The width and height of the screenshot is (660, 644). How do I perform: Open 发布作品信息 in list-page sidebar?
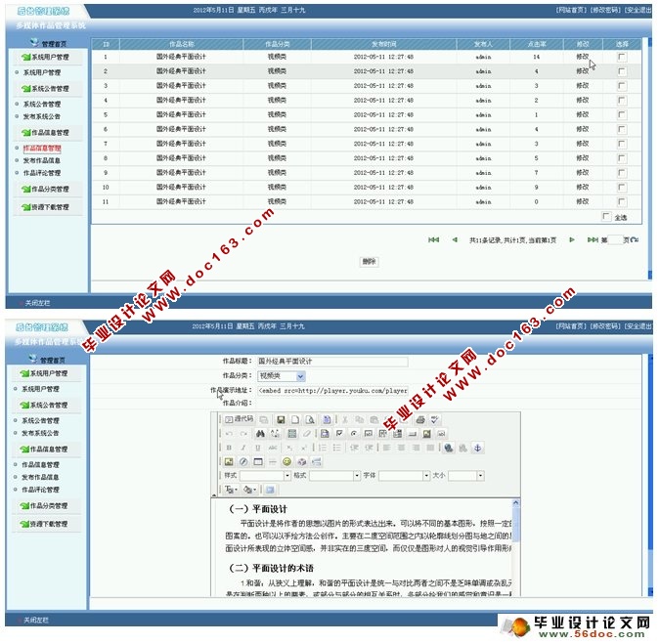tap(42, 160)
